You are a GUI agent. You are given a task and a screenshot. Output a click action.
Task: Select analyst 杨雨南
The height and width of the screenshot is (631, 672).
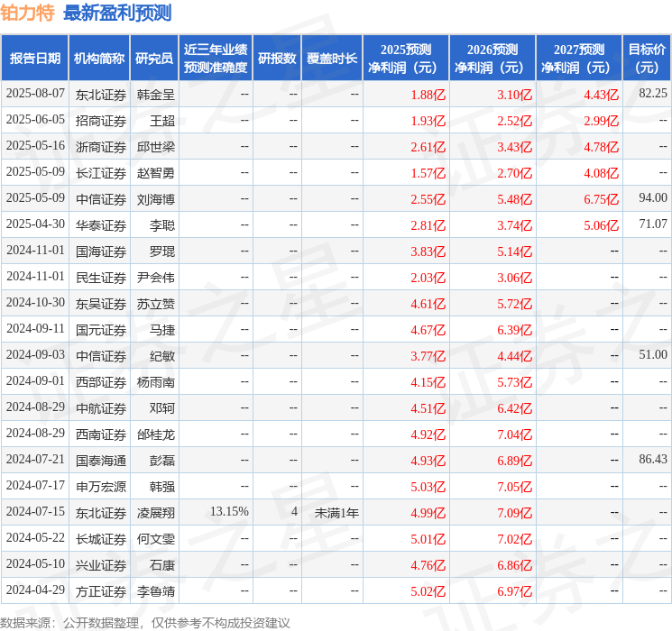155,382
